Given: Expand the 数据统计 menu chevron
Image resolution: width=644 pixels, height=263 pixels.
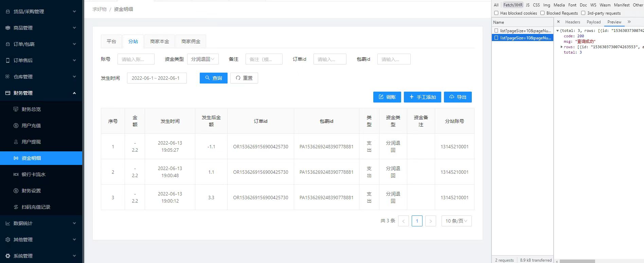Looking at the screenshot, I should [74, 223].
